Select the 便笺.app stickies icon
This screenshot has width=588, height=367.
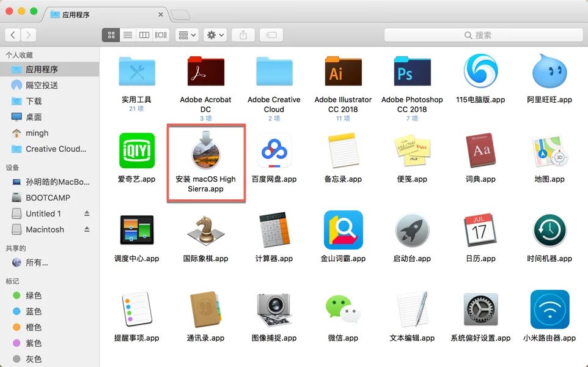pyautogui.click(x=412, y=150)
